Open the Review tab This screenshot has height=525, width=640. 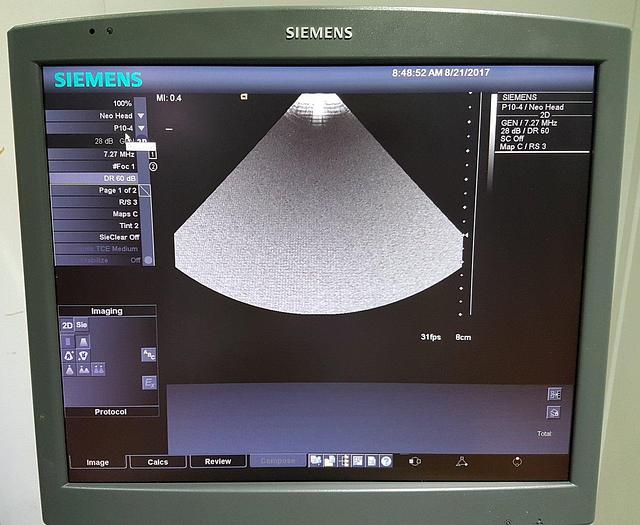[218, 461]
